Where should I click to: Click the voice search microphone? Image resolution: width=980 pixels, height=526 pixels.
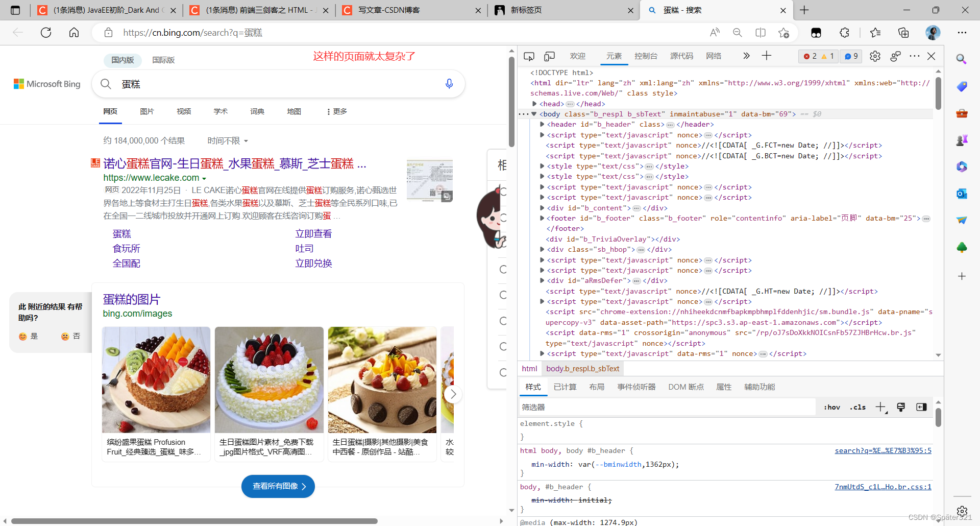[449, 84]
